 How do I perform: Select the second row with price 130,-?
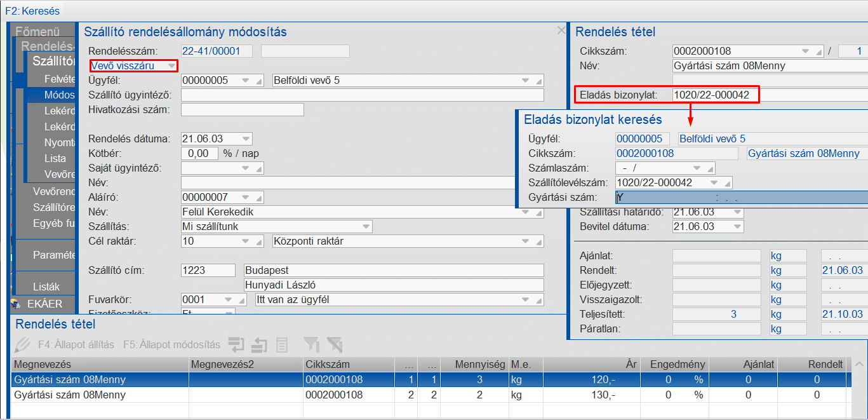pyautogui.click(x=381, y=395)
